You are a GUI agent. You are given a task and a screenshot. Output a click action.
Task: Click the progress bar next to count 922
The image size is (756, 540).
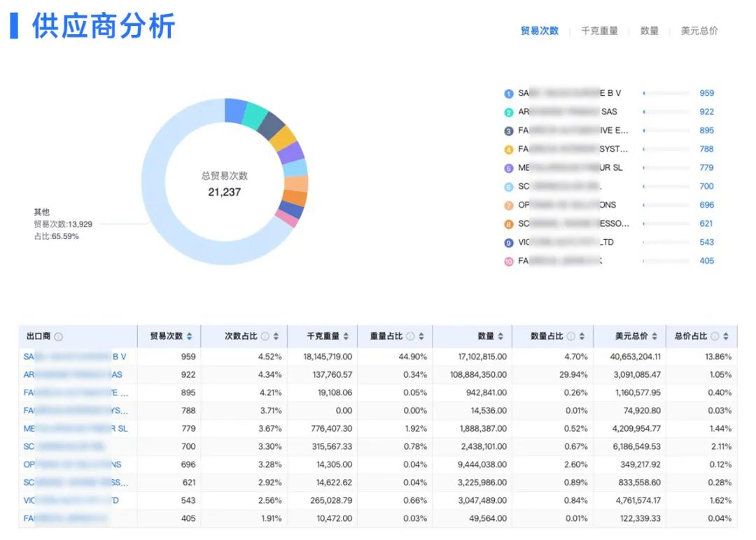(666, 112)
